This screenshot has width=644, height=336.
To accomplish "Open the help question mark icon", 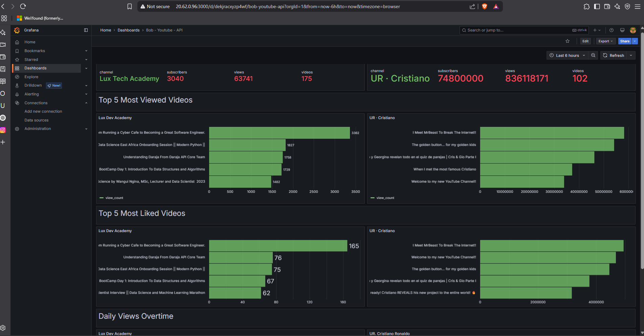I will (612, 30).
